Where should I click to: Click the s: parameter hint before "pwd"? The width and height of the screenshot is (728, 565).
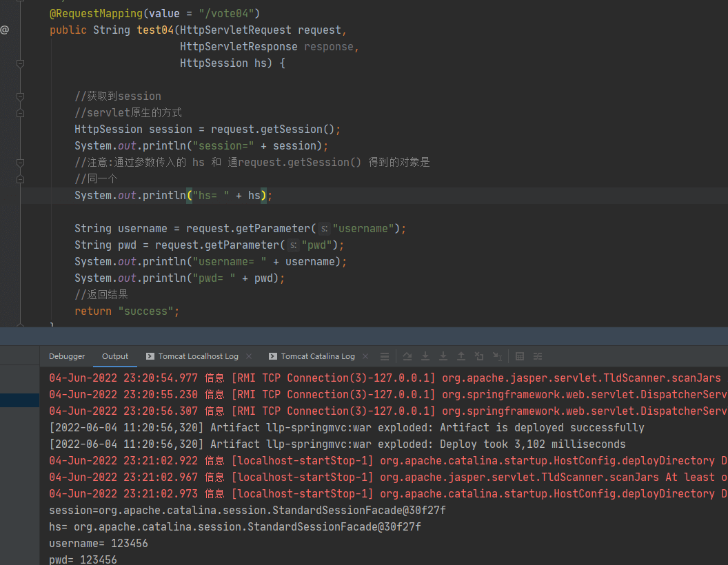pyautogui.click(x=293, y=245)
